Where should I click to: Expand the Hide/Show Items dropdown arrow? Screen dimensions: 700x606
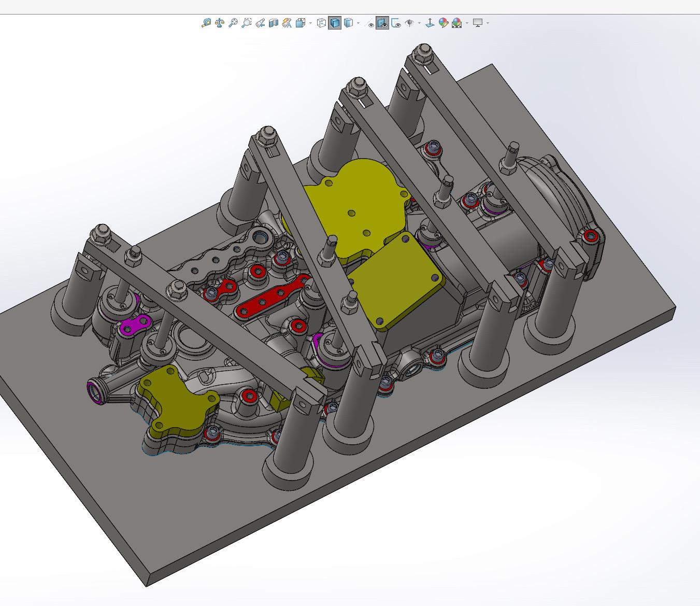click(x=419, y=23)
